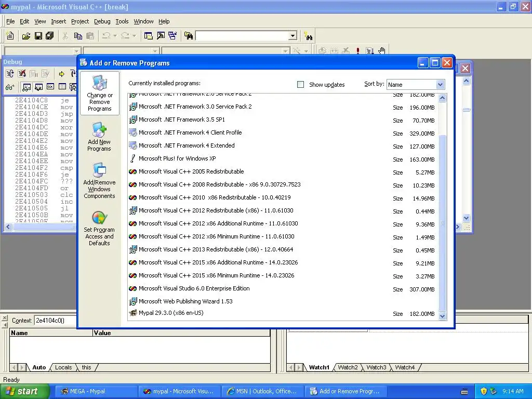Click programs list scroll down arrow
Image resolution: width=532 pixels, height=399 pixels.
(x=442, y=316)
